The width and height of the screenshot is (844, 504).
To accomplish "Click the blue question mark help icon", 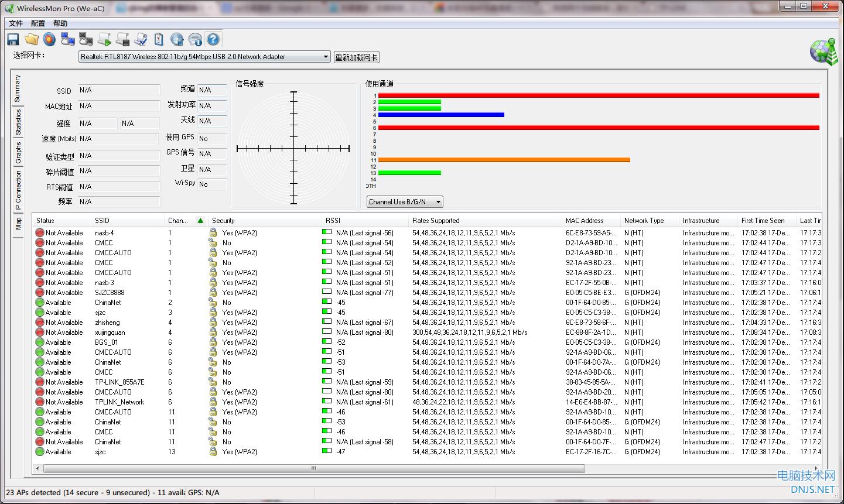I will (213, 39).
